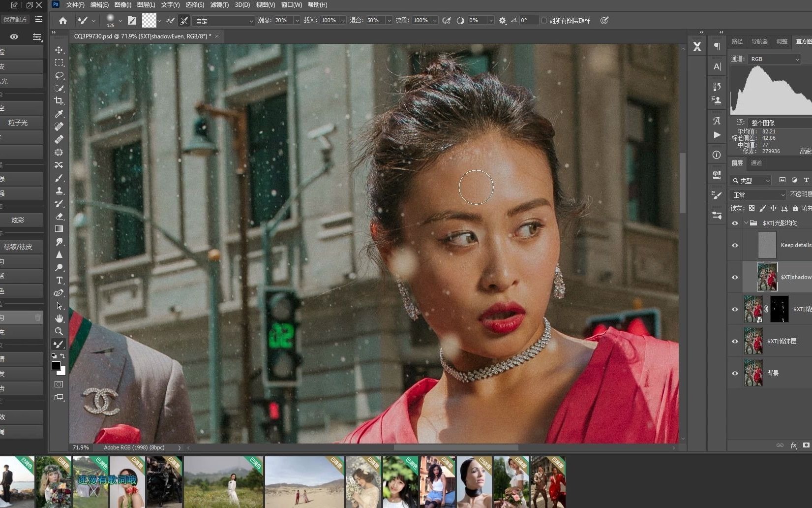The image size is (812, 508).
Task: Collapse the $XT|光影均匀 layer group
Action: (x=746, y=223)
